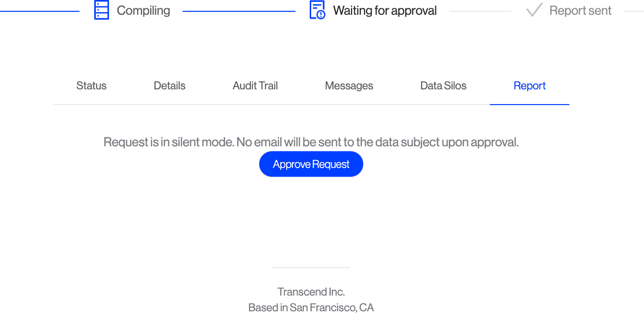The image size is (644, 327).
Task: Select the Waiting for approval step label
Action: tap(385, 11)
